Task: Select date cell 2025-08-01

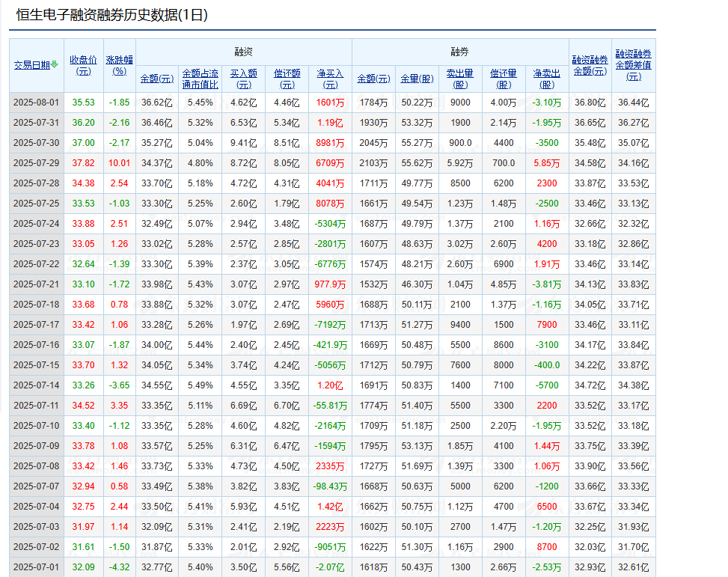Action: [x=37, y=103]
